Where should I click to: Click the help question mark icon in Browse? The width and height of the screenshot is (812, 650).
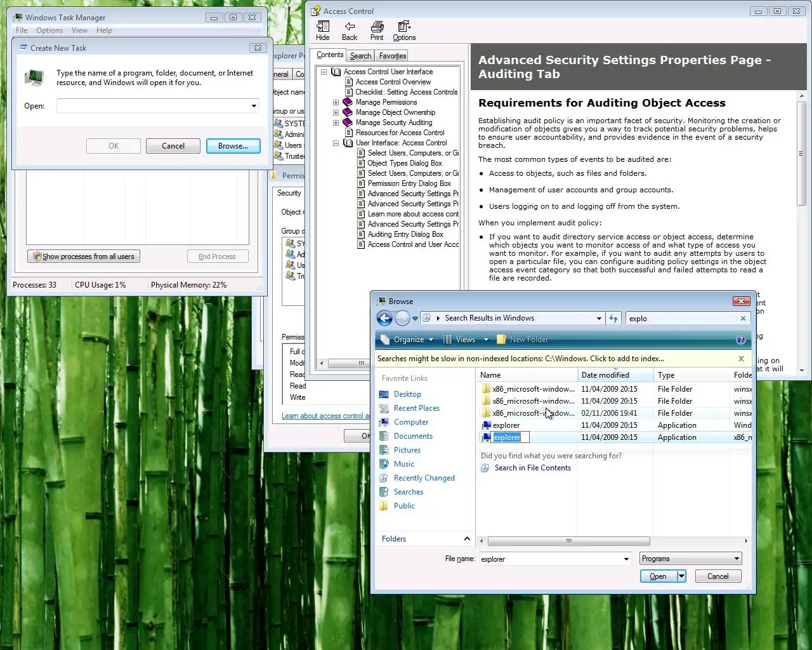click(740, 340)
